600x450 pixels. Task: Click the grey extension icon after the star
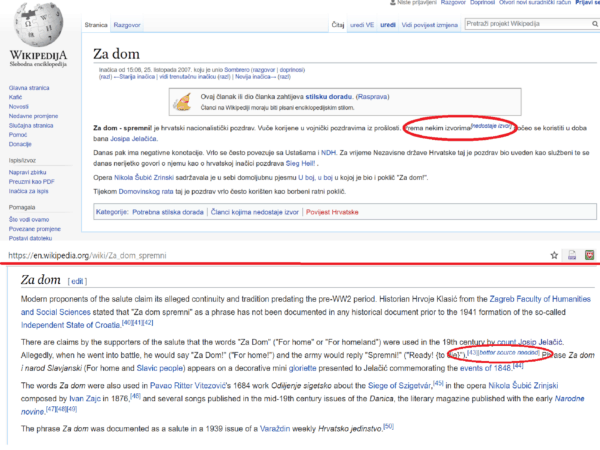pyautogui.click(x=572, y=256)
